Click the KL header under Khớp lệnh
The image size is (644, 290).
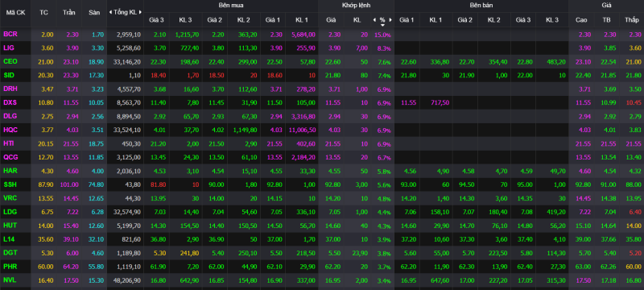357,19
